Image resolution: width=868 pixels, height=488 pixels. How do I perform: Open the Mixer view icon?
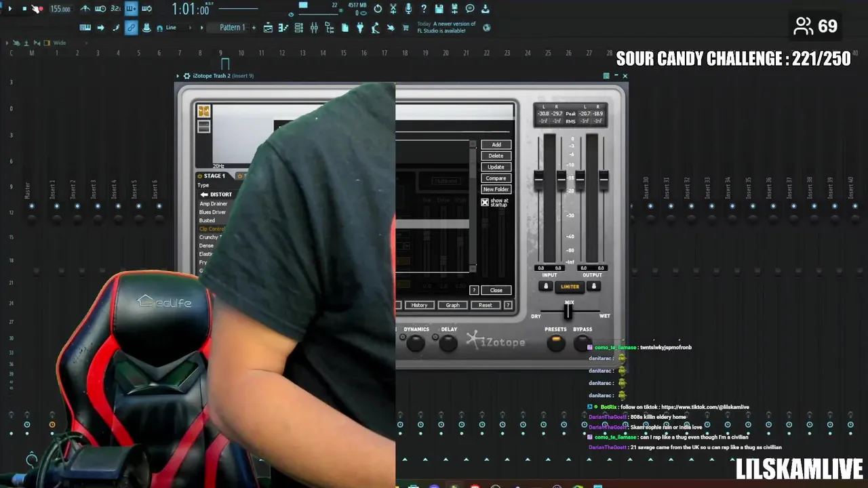pyautogui.click(x=314, y=28)
